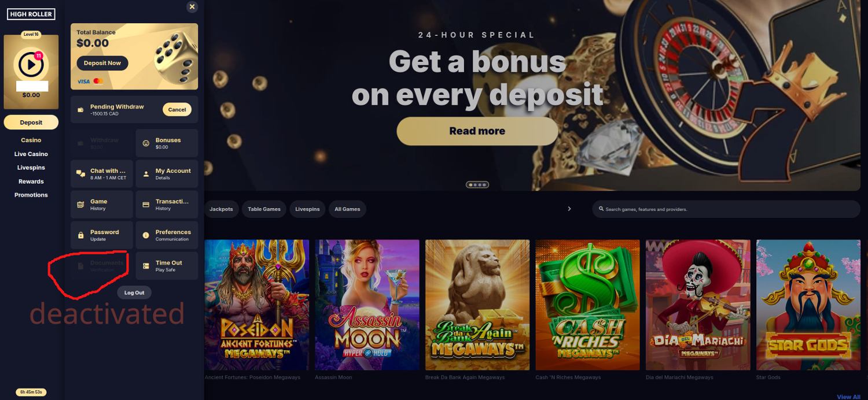Screen dimensions: 868x400
Task: Open the level 16 play-circle avatar
Action: coord(31,64)
